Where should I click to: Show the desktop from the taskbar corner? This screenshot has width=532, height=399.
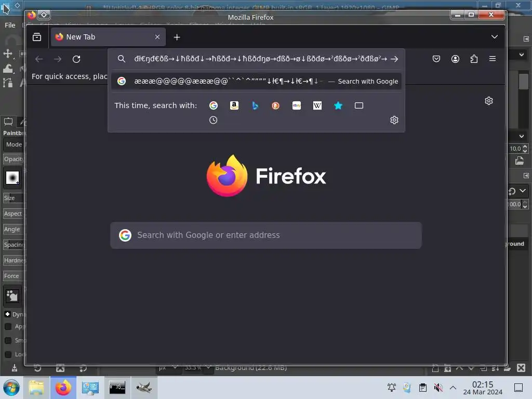518,387
